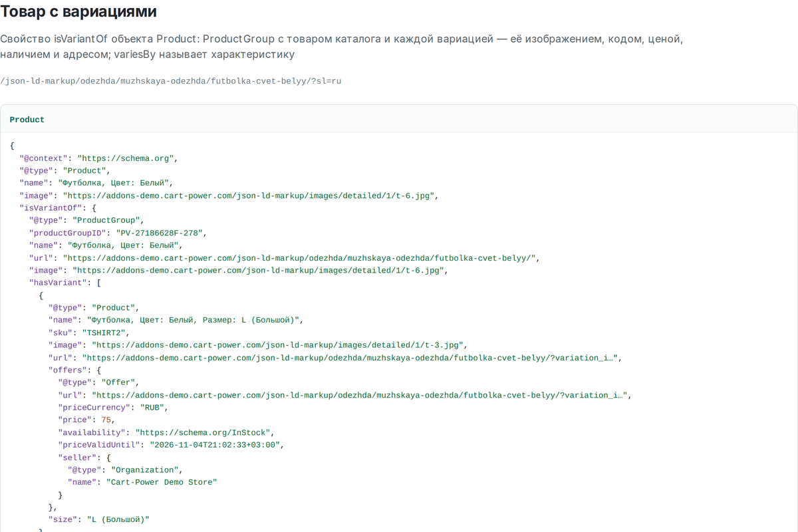Click the page path ending in "?sl=ru"
The image size is (798, 532).
pyautogui.click(x=171, y=80)
